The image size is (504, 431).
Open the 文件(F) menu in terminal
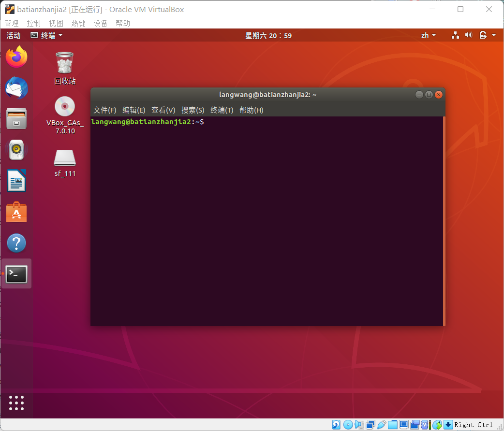point(105,110)
